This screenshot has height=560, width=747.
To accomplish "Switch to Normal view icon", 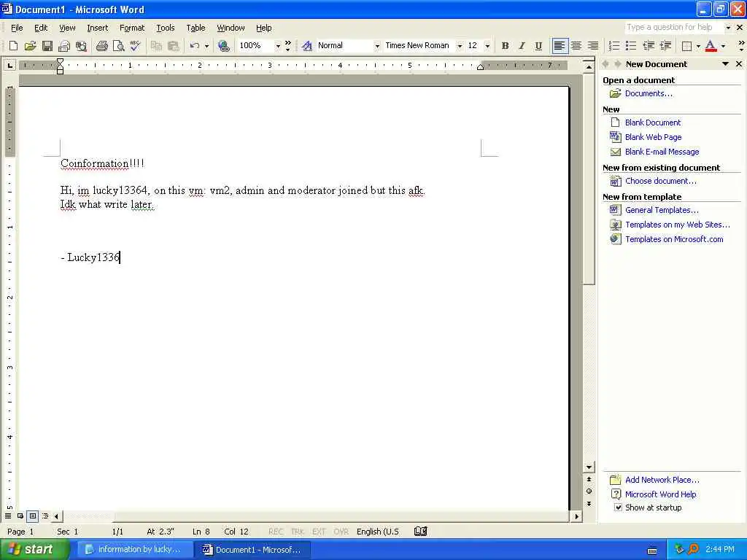I will pos(8,516).
